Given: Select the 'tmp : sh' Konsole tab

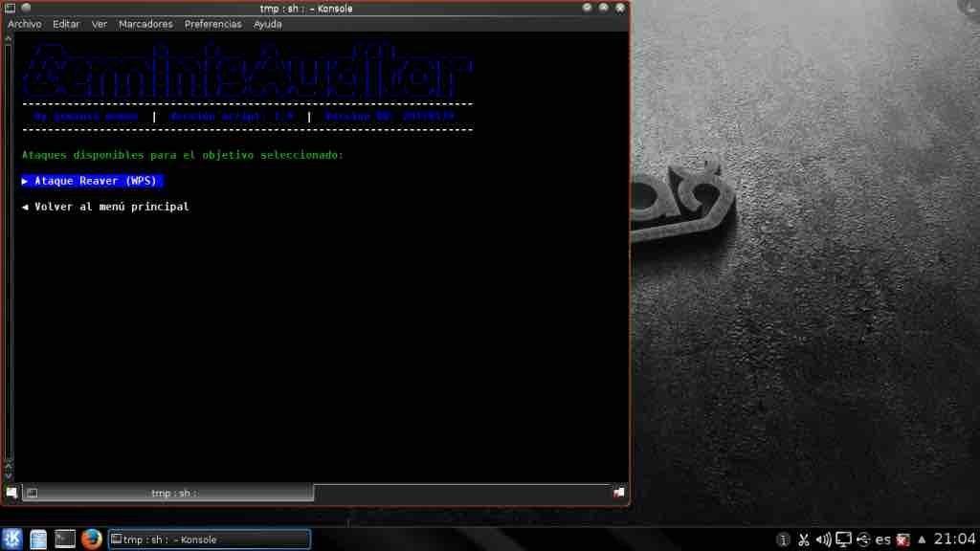Looking at the screenshot, I should [172, 493].
